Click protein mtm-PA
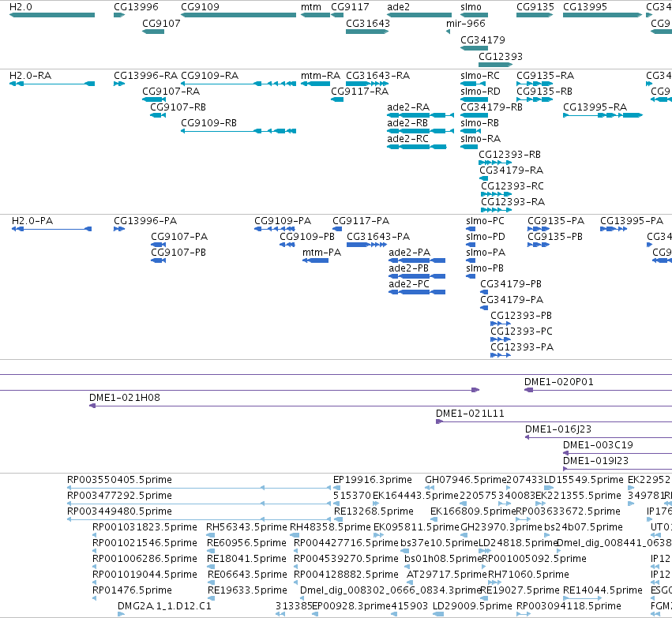 pyautogui.click(x=315, y=260)
